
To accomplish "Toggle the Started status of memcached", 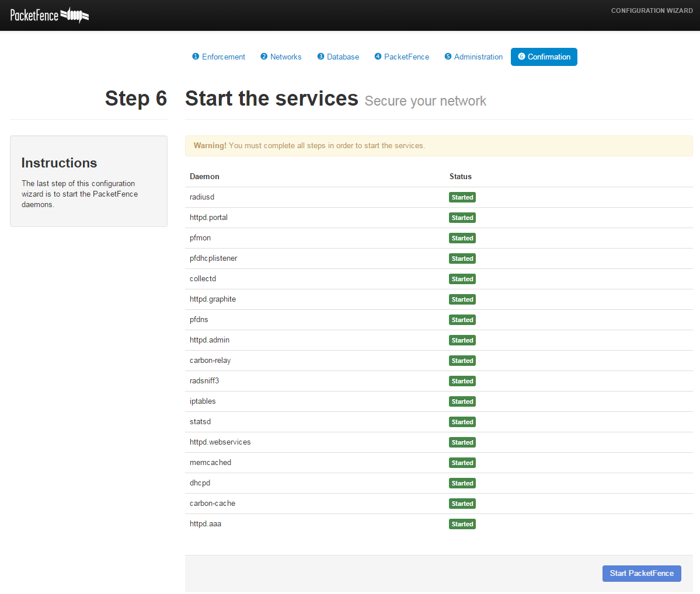I will (x=462, y=463).
